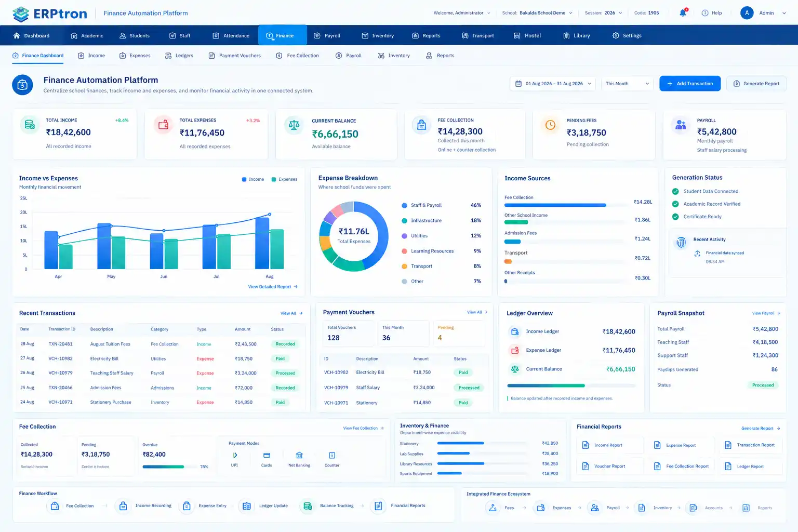Toggle the Income legend in chart
This screenshot has width=798, height=532.
coord(253,179)
